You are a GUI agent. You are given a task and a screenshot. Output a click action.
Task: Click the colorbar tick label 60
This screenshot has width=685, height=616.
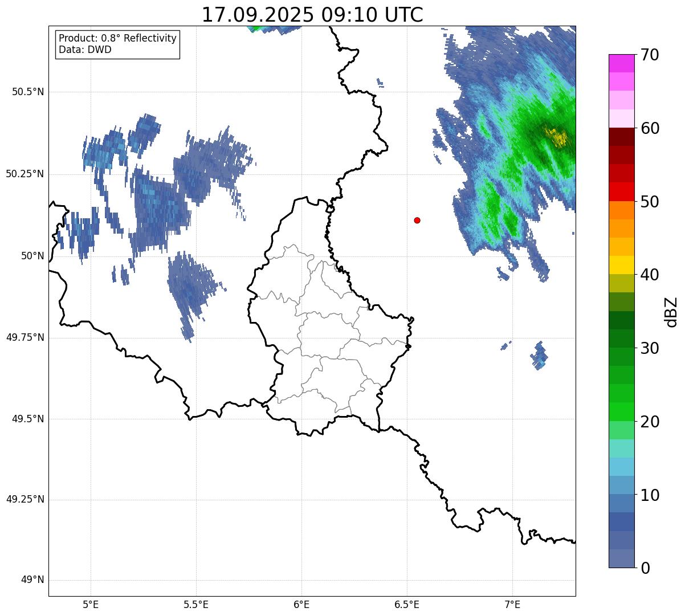[650, 128]
